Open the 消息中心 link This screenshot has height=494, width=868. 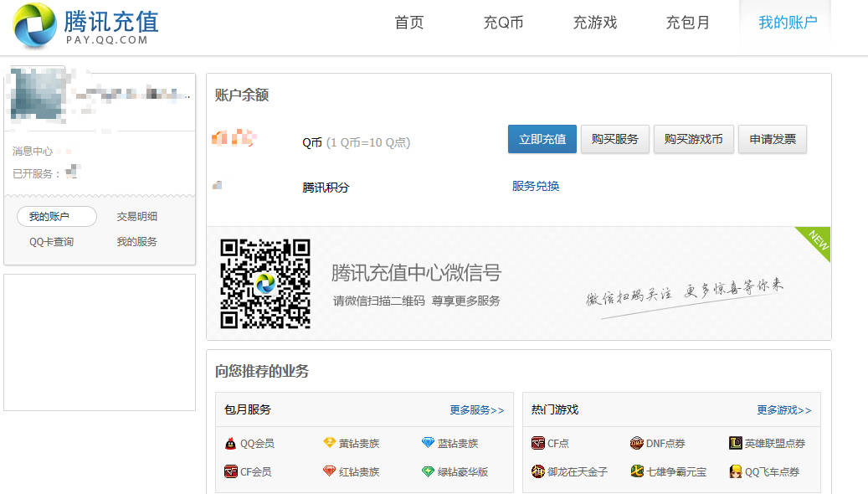pos(33,152)
